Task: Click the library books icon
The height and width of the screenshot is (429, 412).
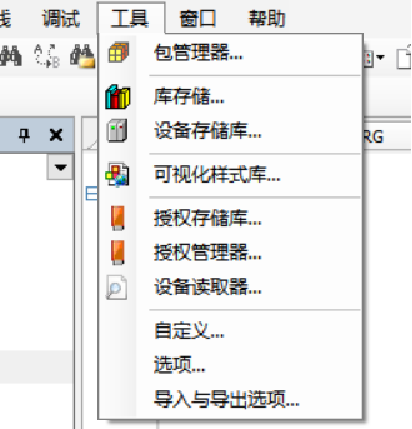Action: click(x=117, y=97)
